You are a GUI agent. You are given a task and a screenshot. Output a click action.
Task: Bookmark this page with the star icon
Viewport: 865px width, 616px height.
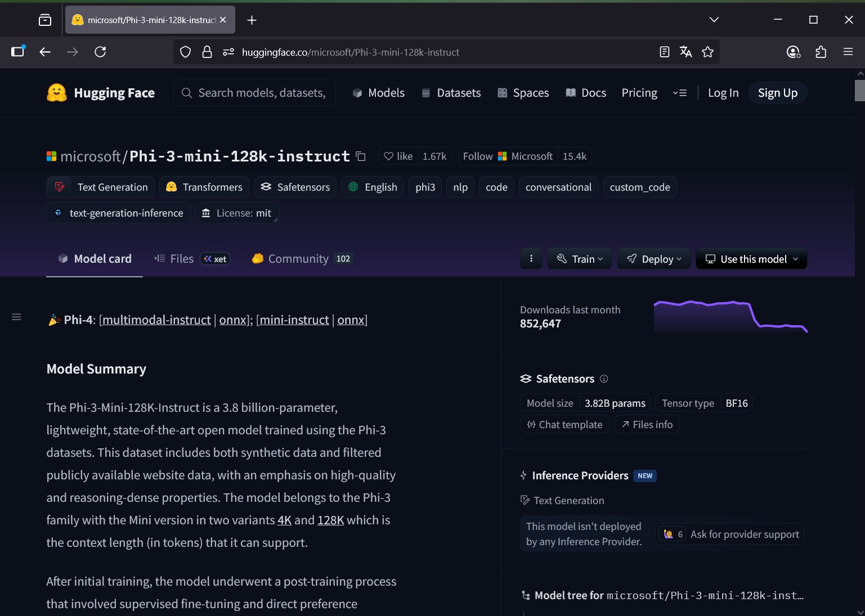pyautogui.click(x=707, y=52)
